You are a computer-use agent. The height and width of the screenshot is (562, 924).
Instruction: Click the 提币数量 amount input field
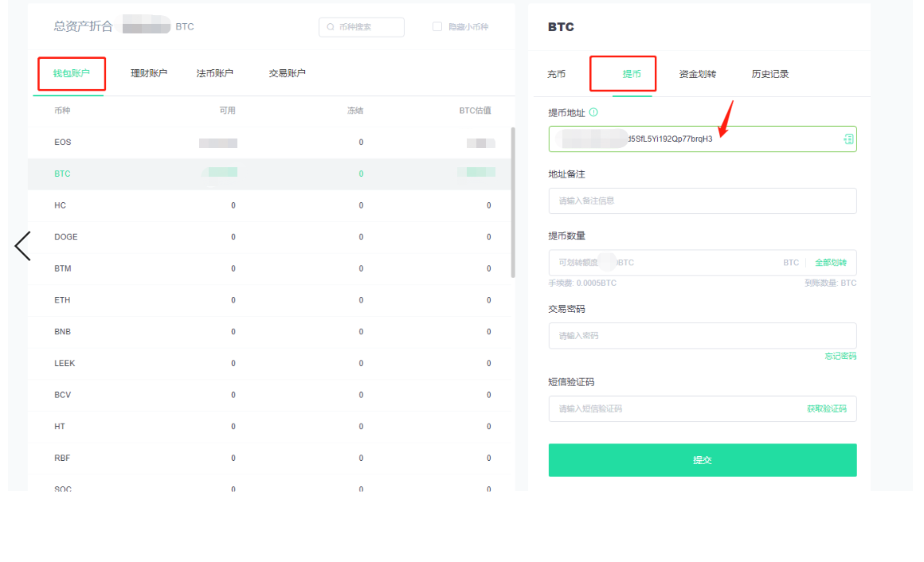point(703,263)
